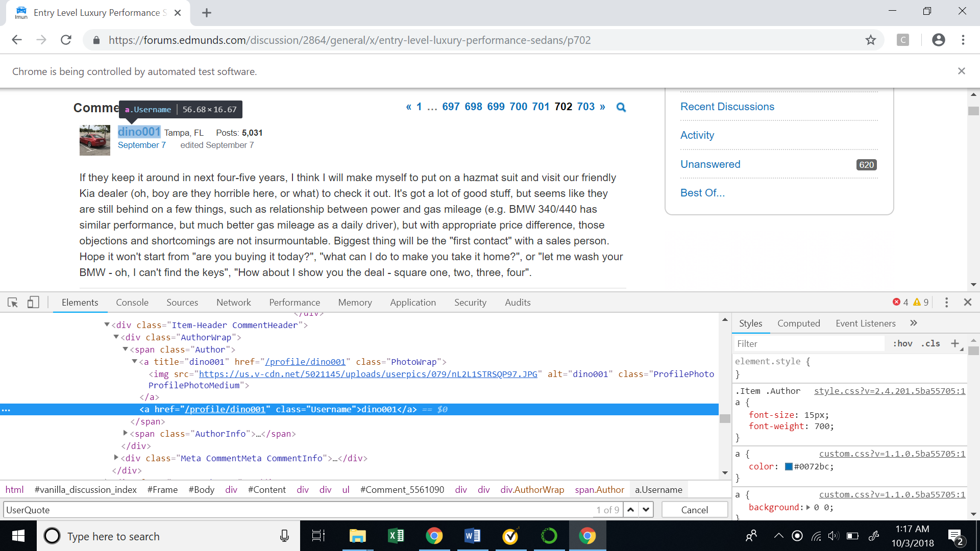Toggle the :hov element state panel
The width and height of the screenshot is (980, 551).
point(902,343)
